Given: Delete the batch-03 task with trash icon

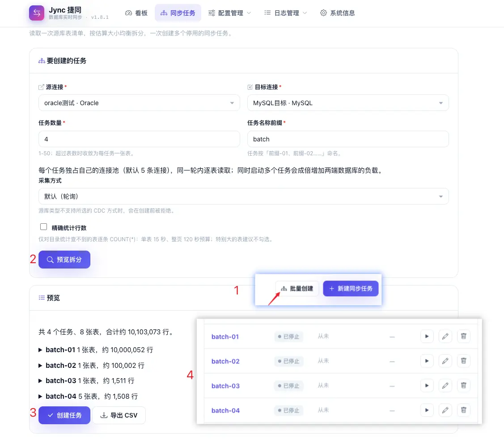Looking at the screenshot, I should tap(463, 385).
